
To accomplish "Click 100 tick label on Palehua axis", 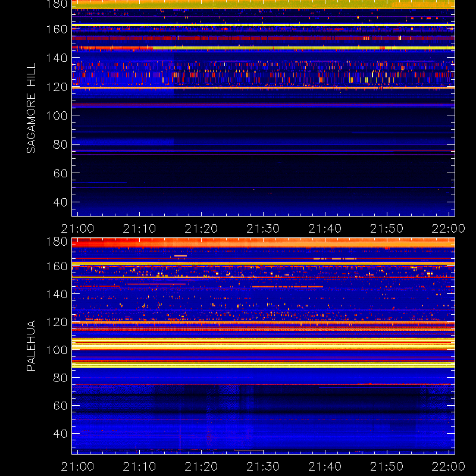I will [57, 350].
